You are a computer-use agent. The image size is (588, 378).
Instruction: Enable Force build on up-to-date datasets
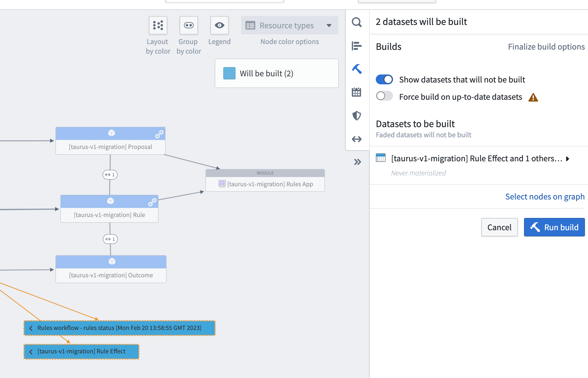(x=384, y=96)
